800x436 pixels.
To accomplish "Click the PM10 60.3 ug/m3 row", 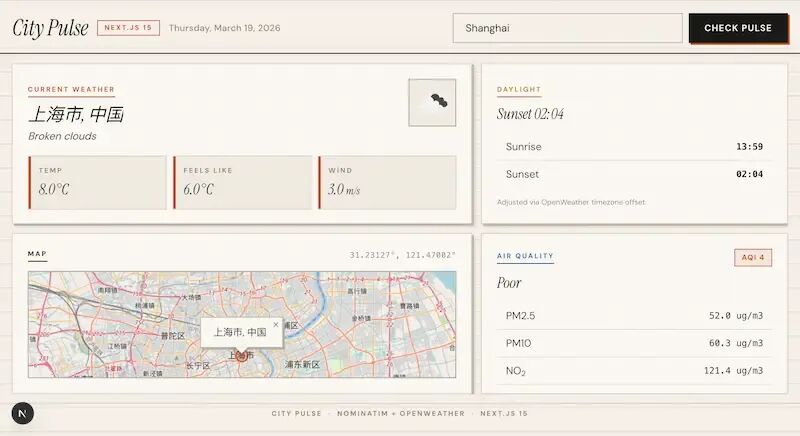I will pos(634,344).
